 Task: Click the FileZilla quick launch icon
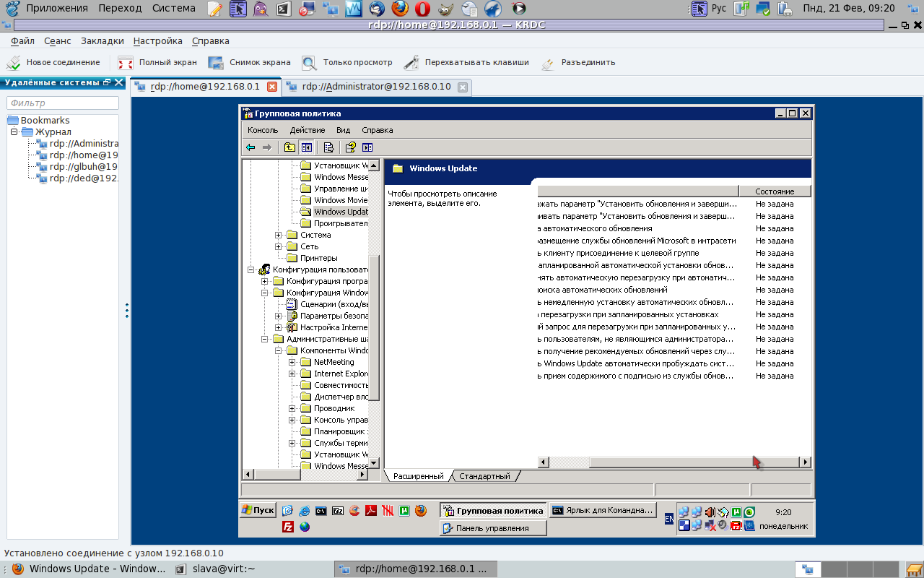287,527
